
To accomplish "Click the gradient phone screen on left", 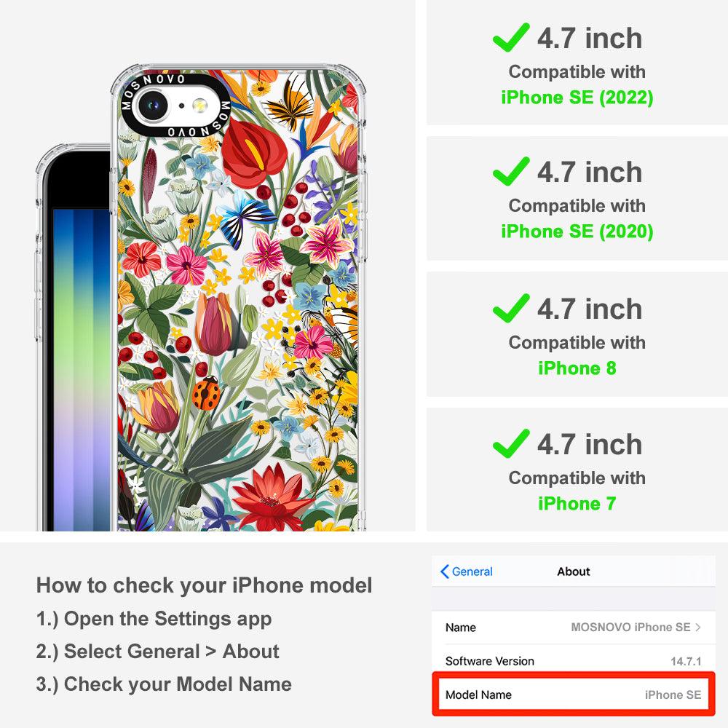I will coord(82,369).
